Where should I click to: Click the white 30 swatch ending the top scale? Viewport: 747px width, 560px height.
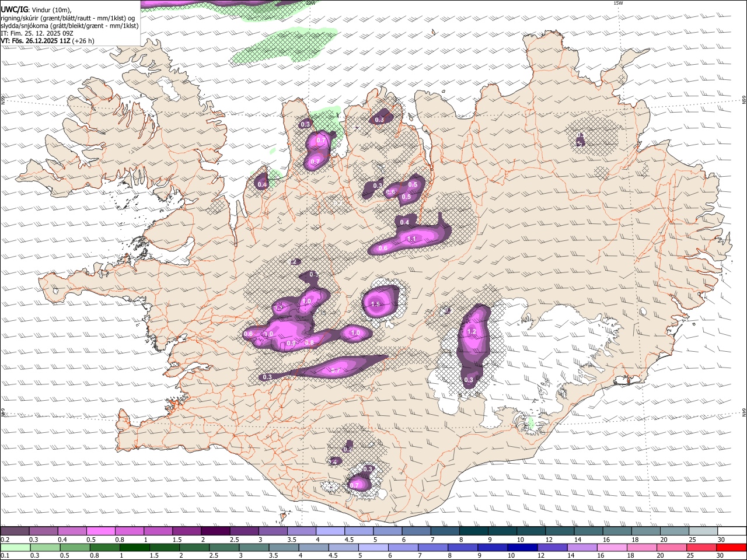[731, 531]
